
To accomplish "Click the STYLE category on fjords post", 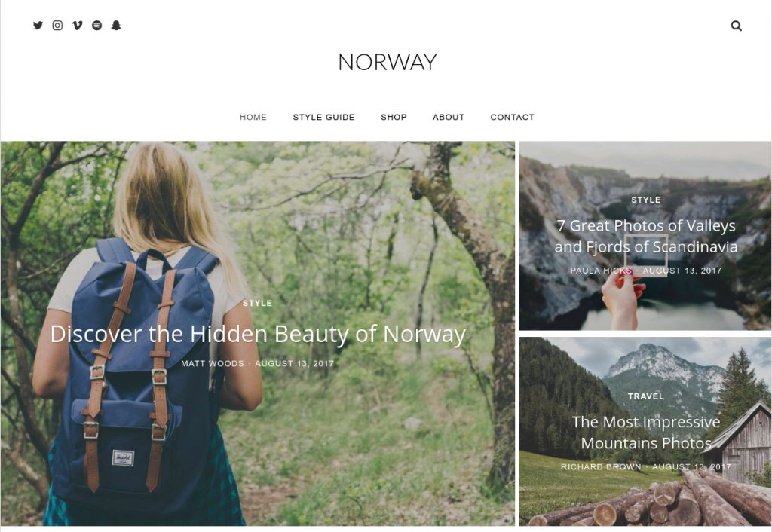I will point(646,200).
